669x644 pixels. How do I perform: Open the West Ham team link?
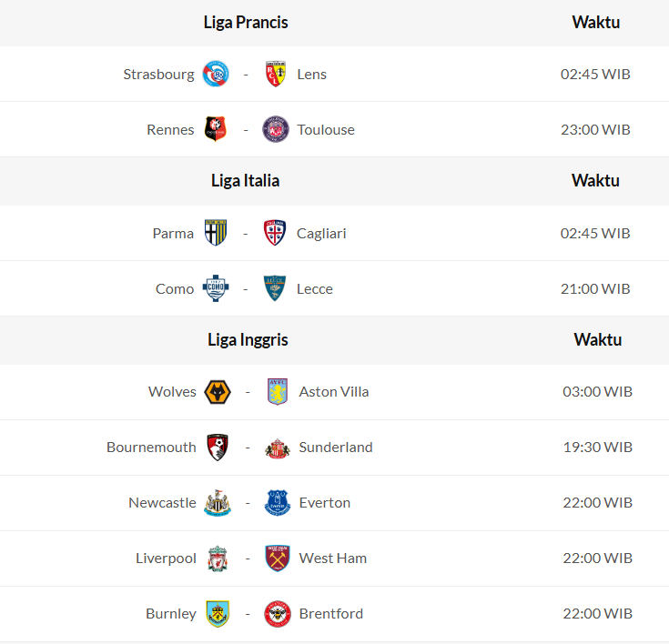(x=333, y=558)
